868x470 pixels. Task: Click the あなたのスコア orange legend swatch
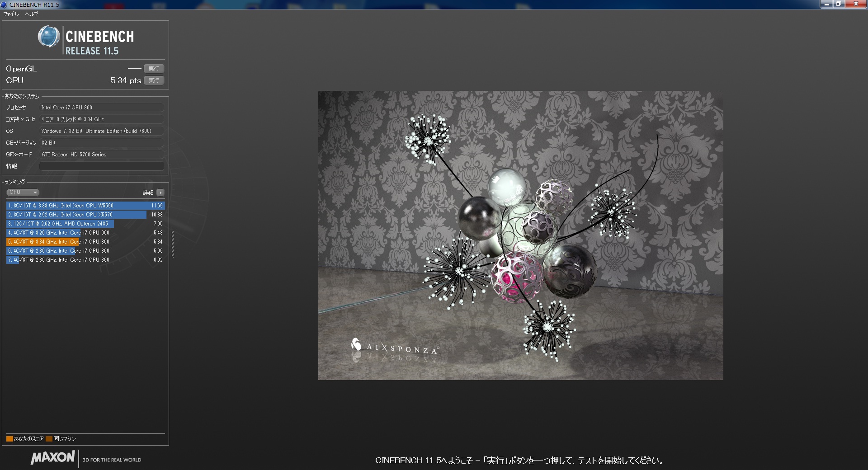9,439
